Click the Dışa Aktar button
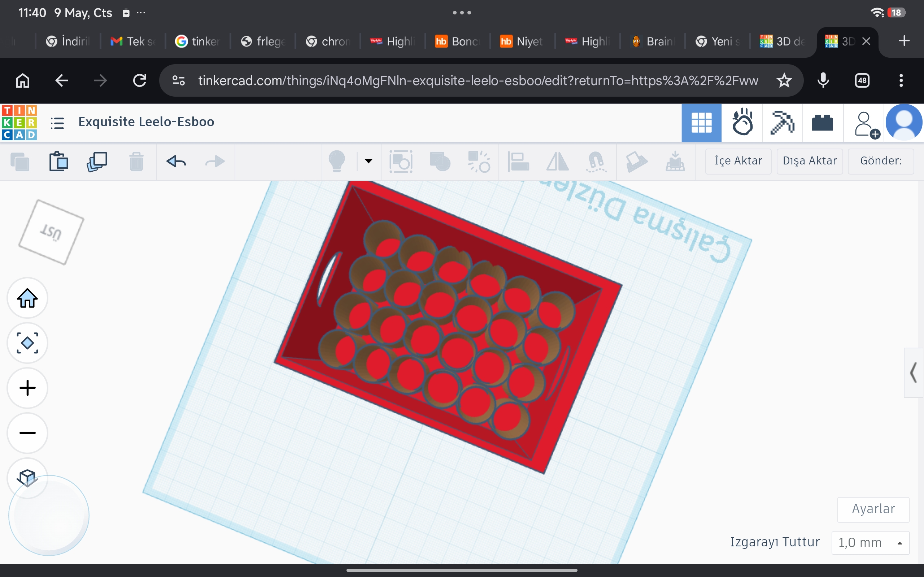Viewport: 924px width, 577px height. (810, 161)
